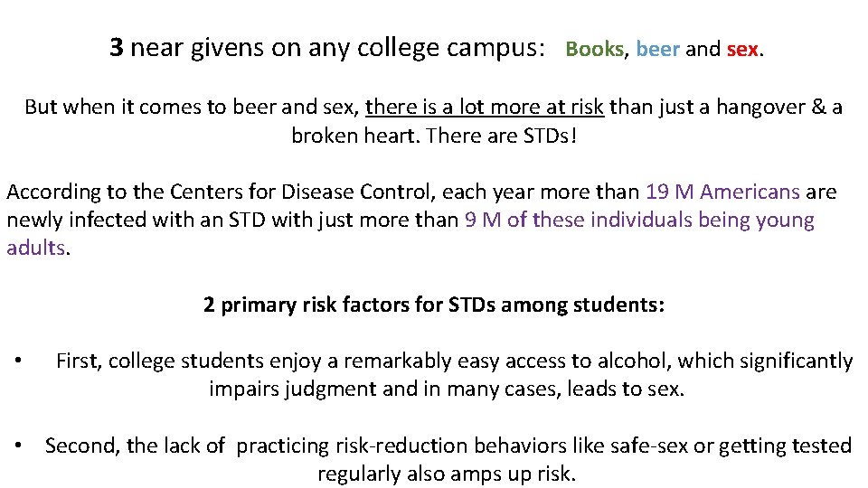
Task: Click the green word Books
Action: [595, 49]
